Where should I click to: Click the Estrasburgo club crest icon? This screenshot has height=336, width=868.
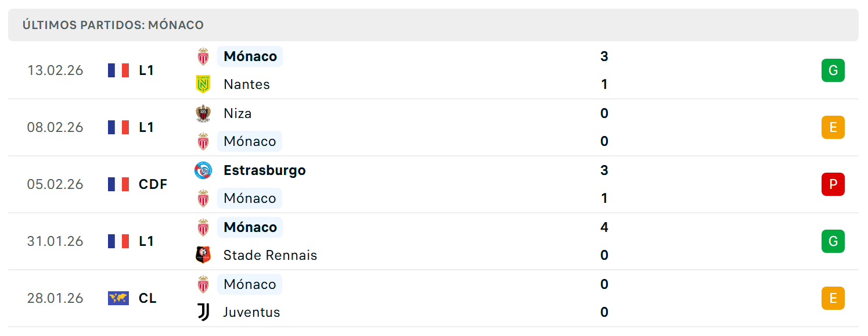coord(203,170)
